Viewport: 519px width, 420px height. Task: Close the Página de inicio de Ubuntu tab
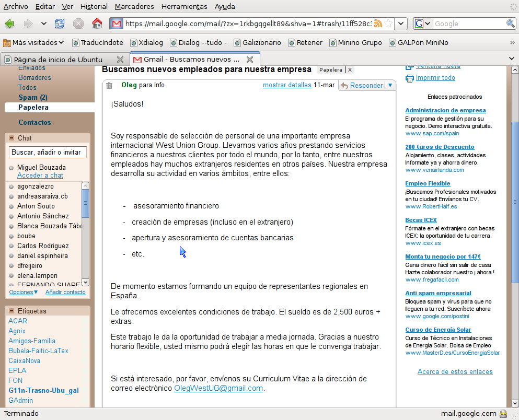click(120, 60)
